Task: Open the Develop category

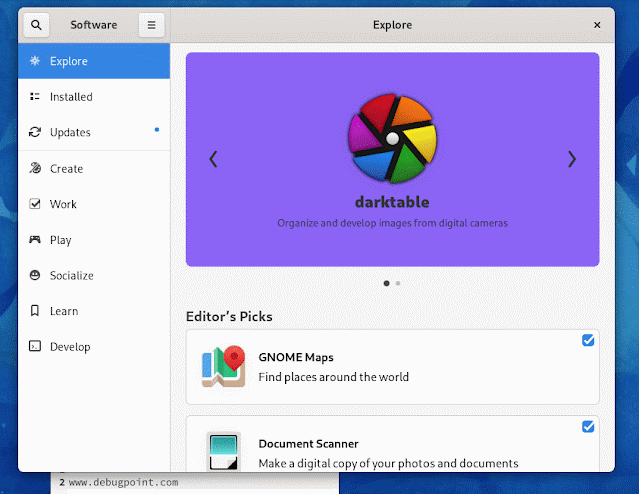Action: tap(94, 347)
